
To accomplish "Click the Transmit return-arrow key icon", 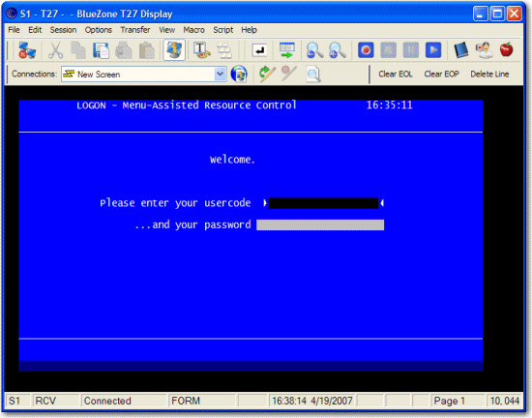I will tap(259, 50).
